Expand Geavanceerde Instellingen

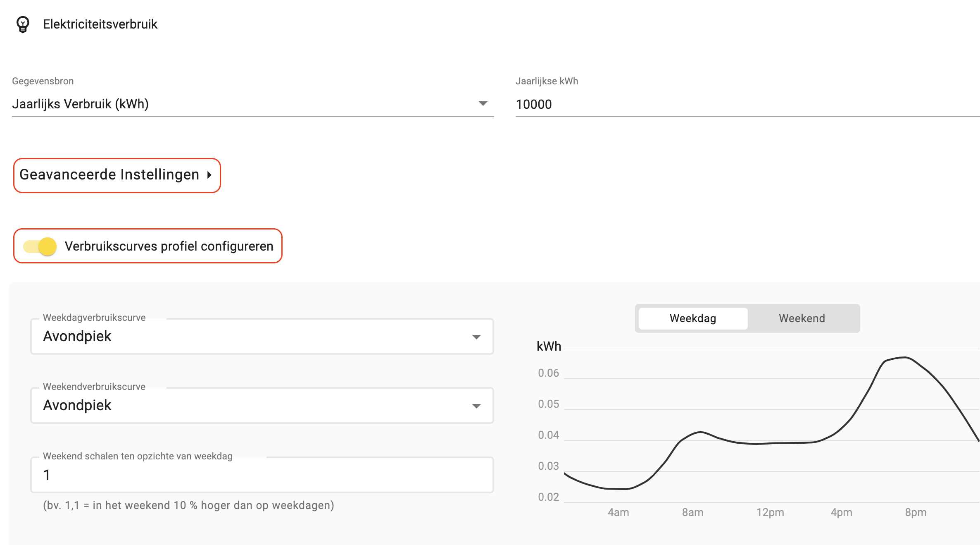click(x=117, y=175)
